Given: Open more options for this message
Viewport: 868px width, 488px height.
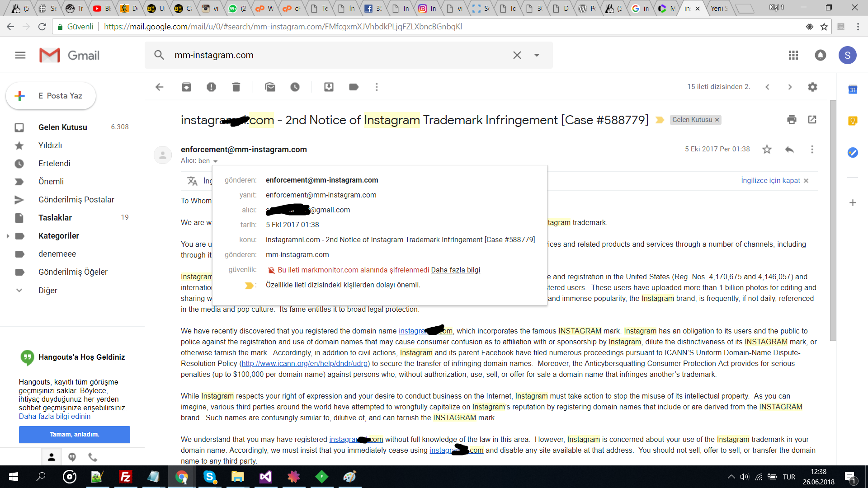Looking at the screenshot, I should (812, 150).
